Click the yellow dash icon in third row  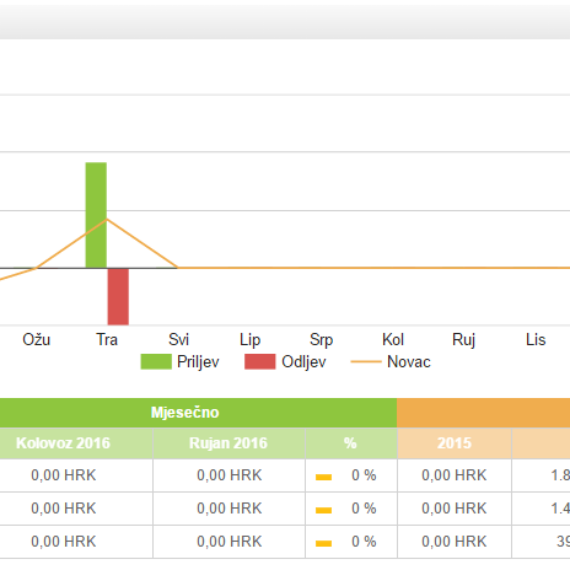[324, 544]
